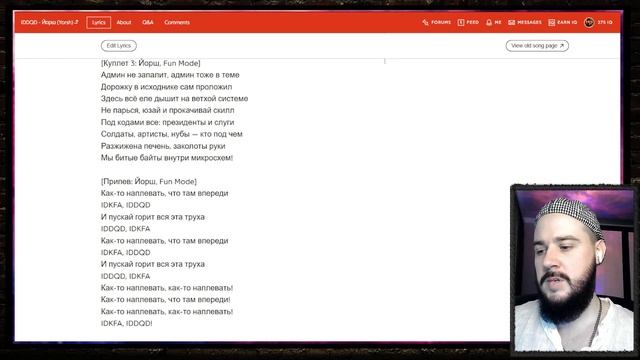Image resolution: width=640 pixels, height=360 pixels.
Task: Click the '[Куплет 3: Йорш, Fun Mode]' header
Action: tap(151, 63)
